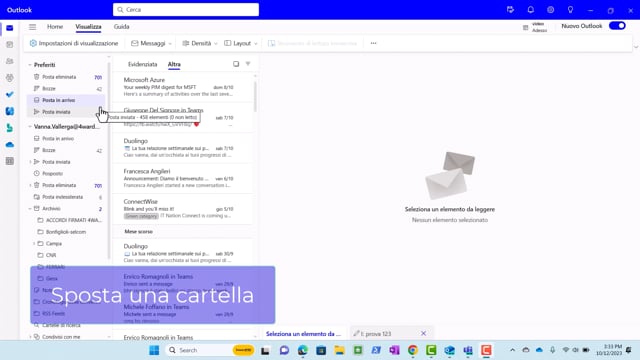Click the message list scrollbar
The width and height of the screenshot is (640, 360).
[x=256, y=96]
